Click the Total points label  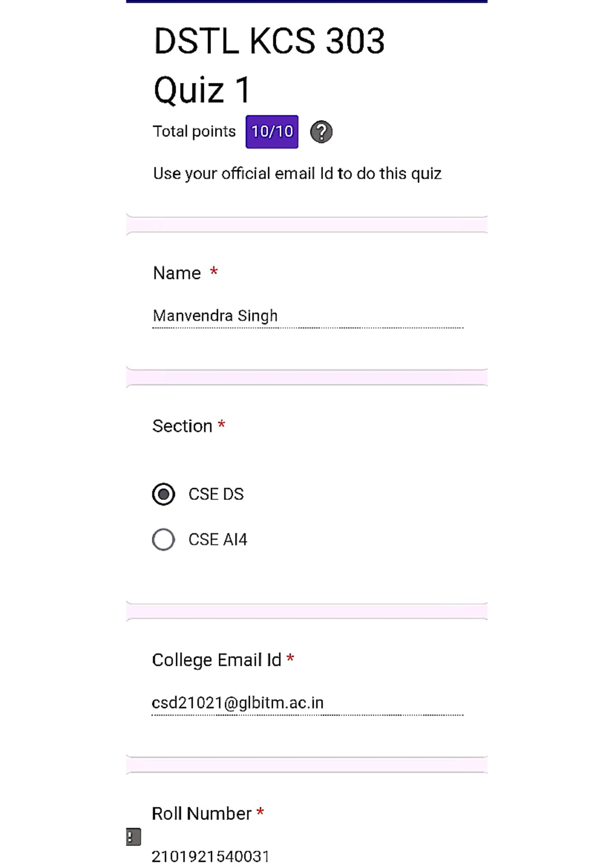[194, 132]
